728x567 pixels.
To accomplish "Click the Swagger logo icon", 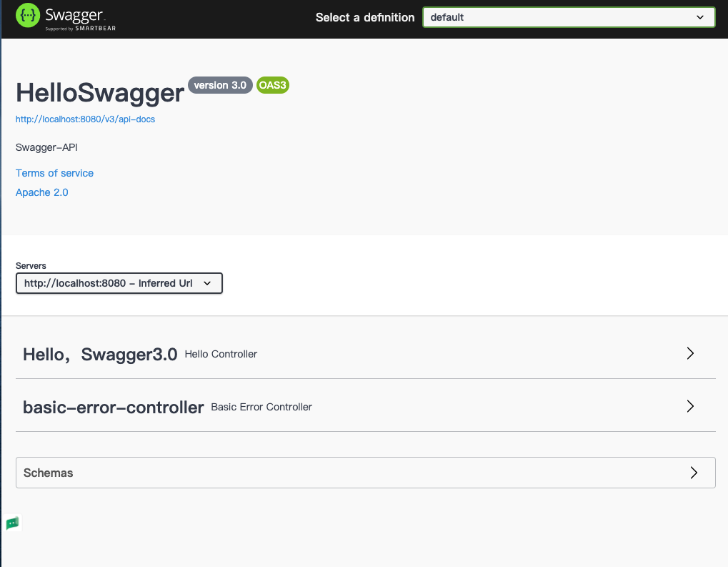I will [x=28, y=15].
